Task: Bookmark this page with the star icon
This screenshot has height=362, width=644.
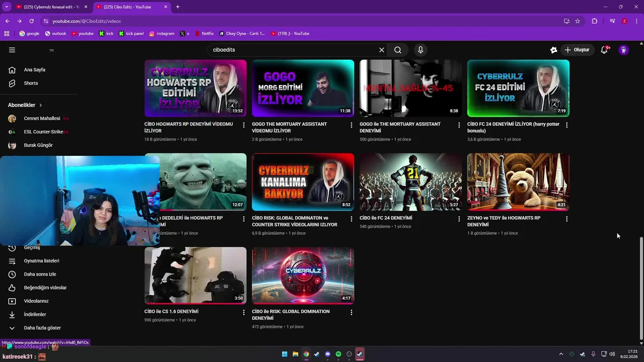Action: (x=578, y=21)
